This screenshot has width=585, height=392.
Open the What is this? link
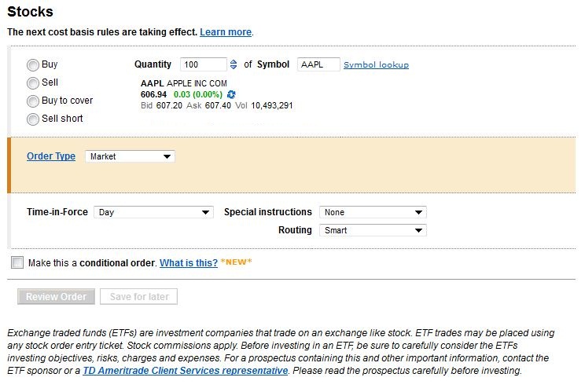[189, 263]
